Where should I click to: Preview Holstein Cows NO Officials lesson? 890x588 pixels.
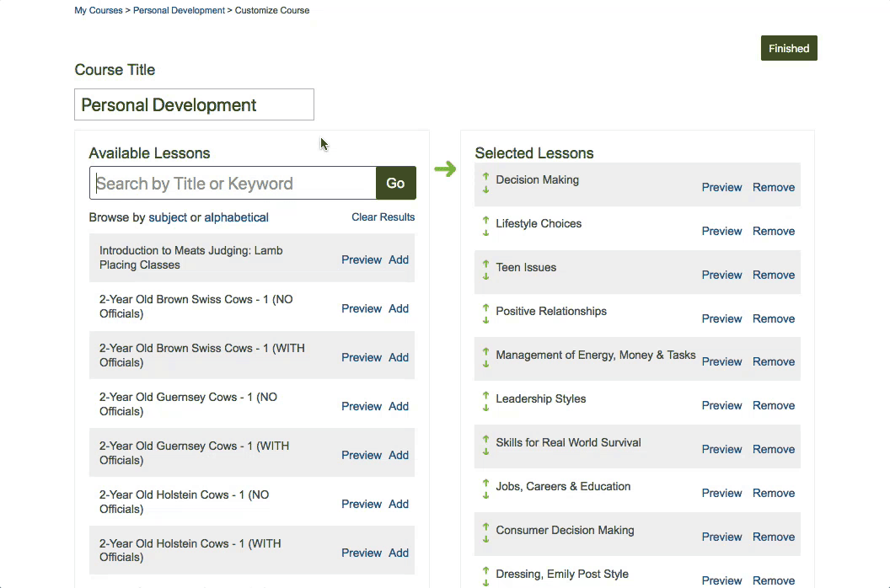[362, 504]
